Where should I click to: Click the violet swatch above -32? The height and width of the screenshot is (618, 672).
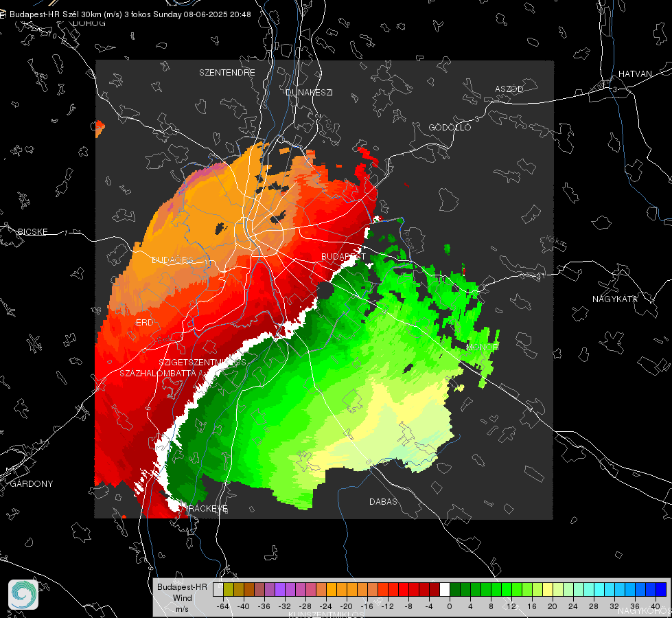coord(280,589)
